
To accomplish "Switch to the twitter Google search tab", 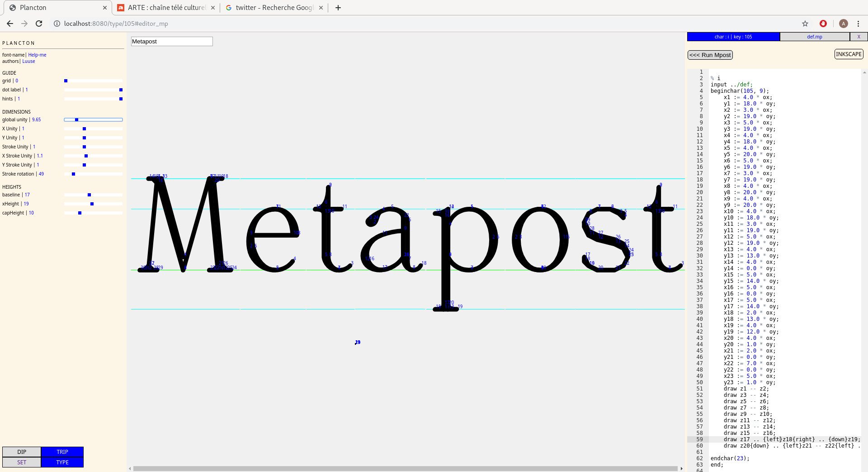I will (x=274, y=8).
